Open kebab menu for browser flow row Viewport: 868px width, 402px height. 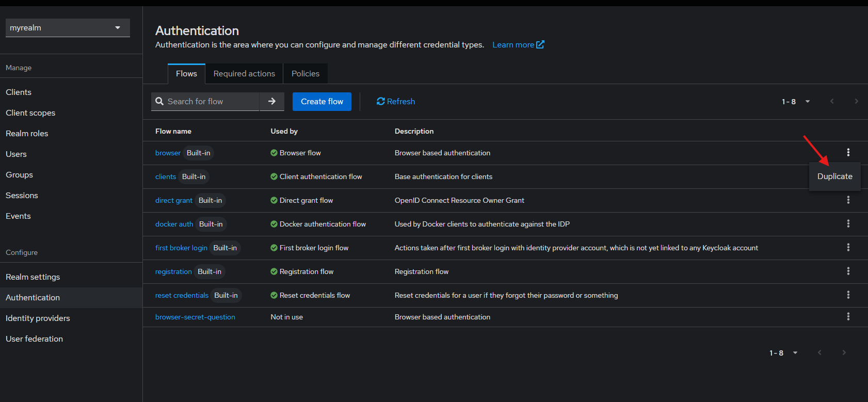pos(848,152)
